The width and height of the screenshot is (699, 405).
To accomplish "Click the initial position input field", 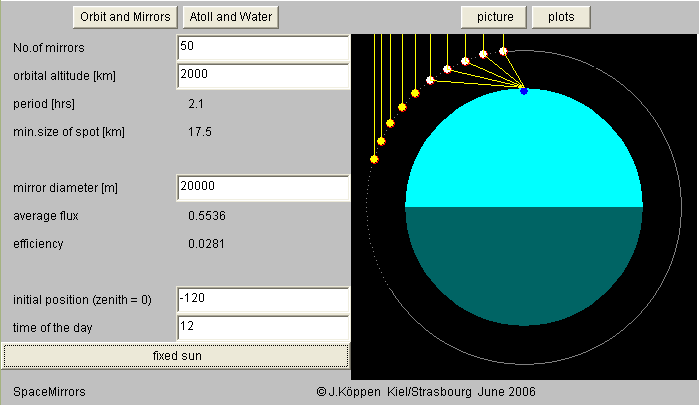I will click(x=262, y=299).
